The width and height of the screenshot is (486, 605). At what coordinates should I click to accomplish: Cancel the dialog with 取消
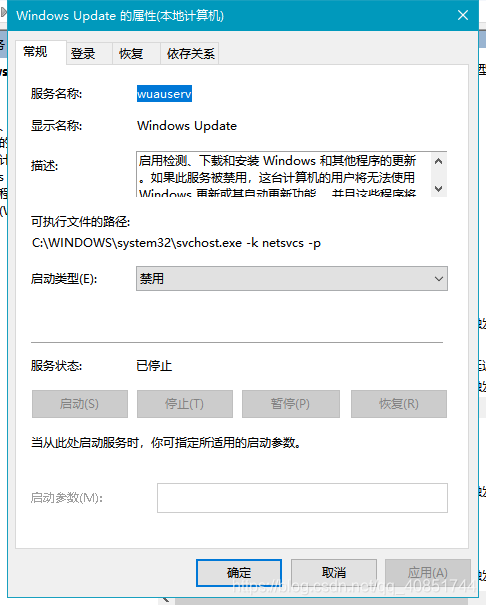pyautogui.click(x=334, y=573)
